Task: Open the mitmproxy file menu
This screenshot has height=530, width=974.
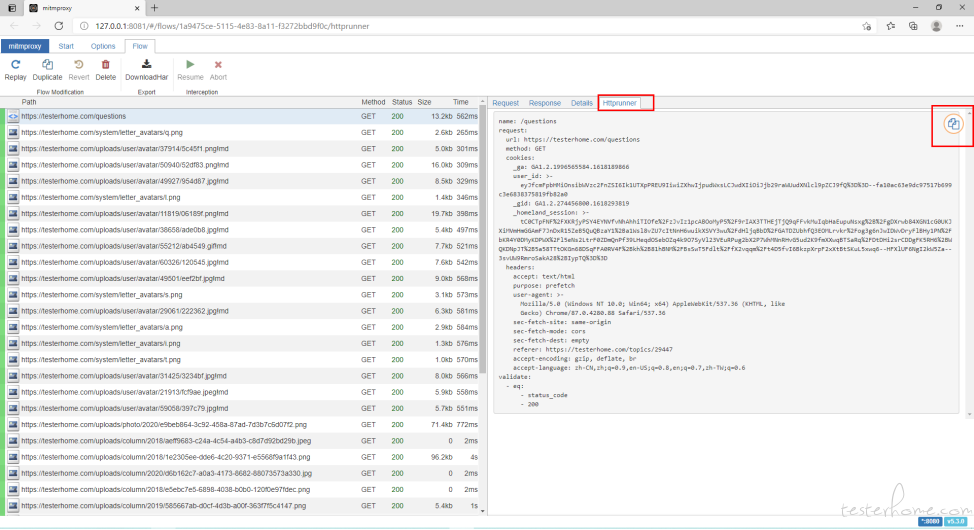Action: (25, 46)
